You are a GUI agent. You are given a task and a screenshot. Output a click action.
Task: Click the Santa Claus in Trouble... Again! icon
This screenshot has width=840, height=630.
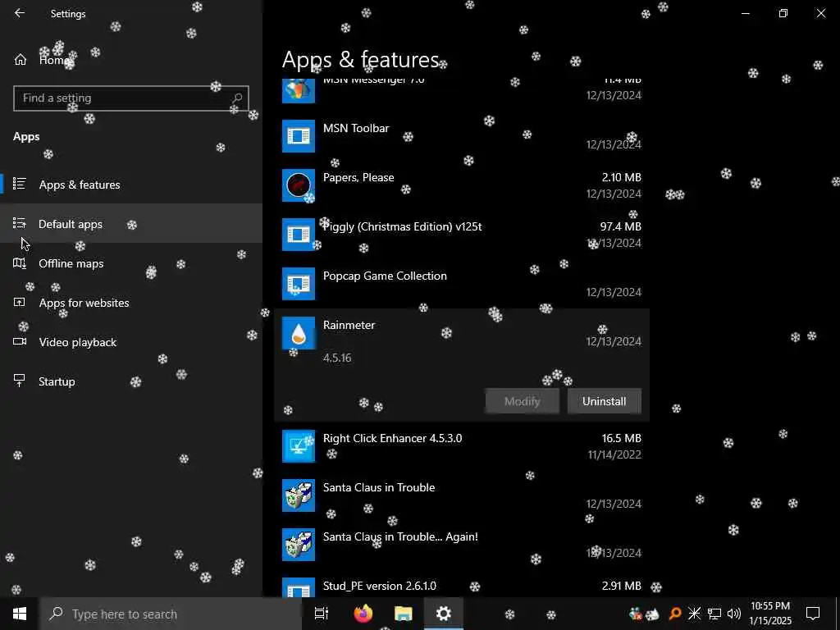(x=299, y=545)
